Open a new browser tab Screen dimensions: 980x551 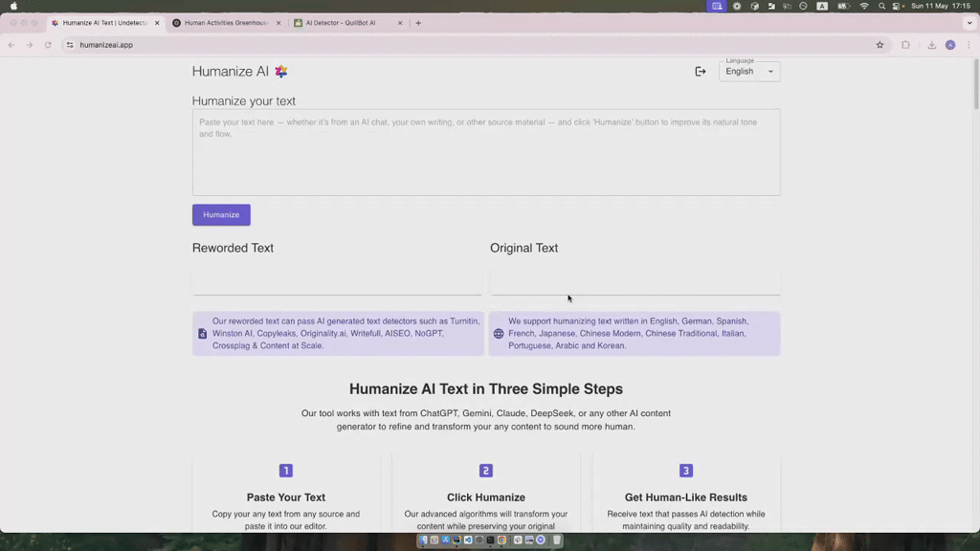pyautogui.click(x=418, y=23)
